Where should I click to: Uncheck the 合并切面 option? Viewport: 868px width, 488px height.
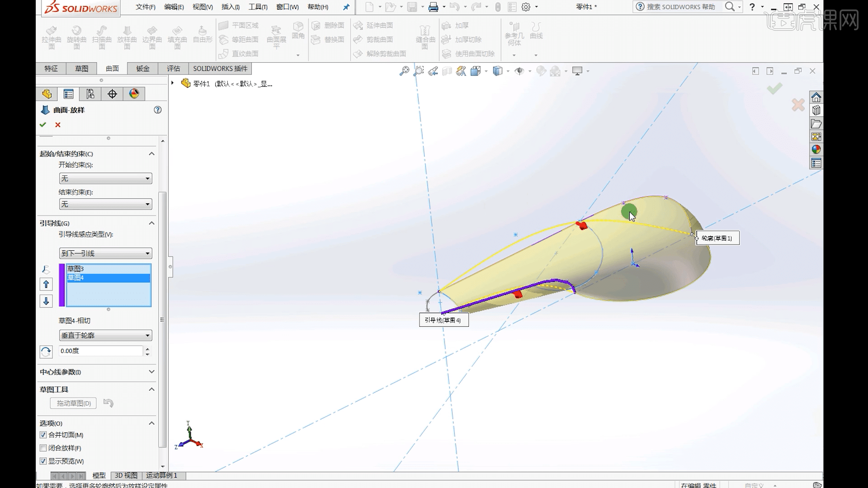43,435
